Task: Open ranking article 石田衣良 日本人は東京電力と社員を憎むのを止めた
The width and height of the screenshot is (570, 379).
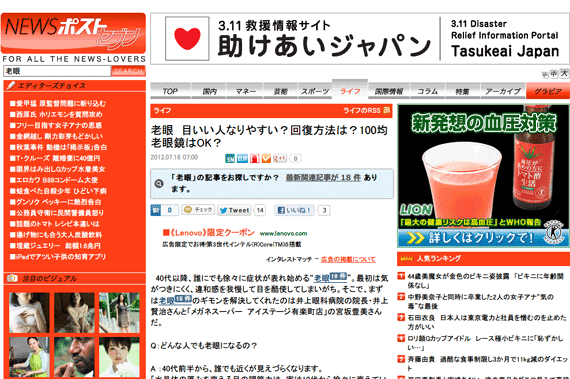Action: (487, 322)
